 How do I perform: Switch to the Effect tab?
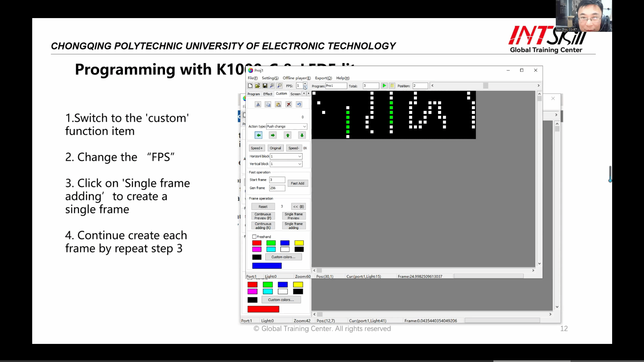[267, 94]
